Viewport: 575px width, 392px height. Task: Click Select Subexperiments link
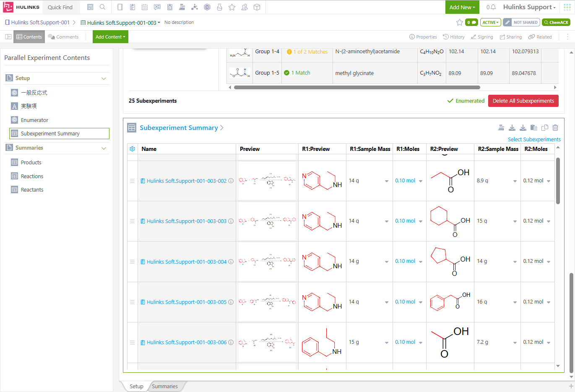(x=534, y=139)
